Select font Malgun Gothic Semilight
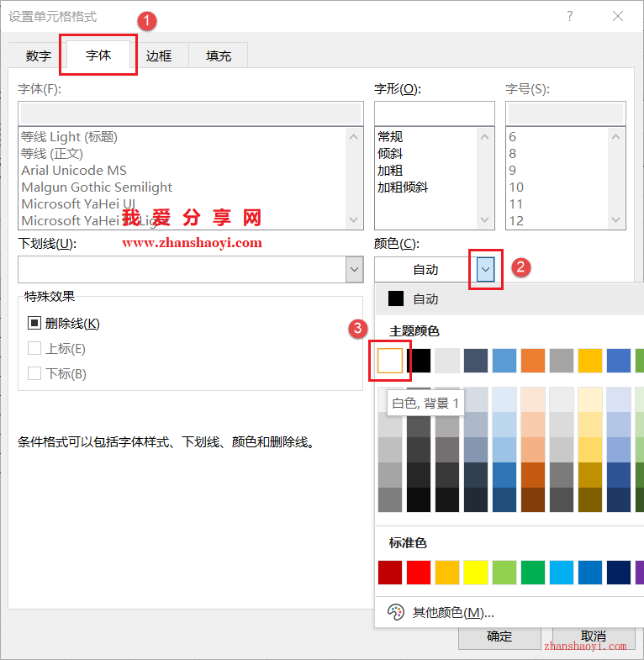This screenshot has width=644, height=660. pyautogui.click(x=97, y=187)
